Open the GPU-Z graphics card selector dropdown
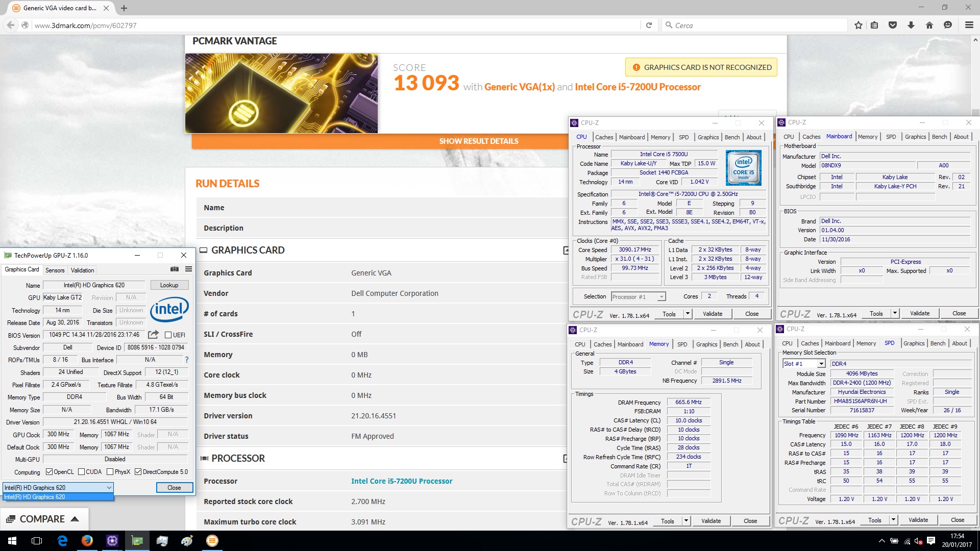 pos(58,488)
